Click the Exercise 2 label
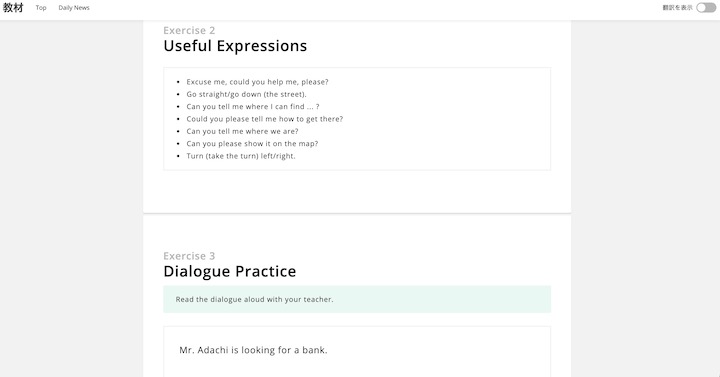This screenshot has height=377, width=720. click(189, 30)
